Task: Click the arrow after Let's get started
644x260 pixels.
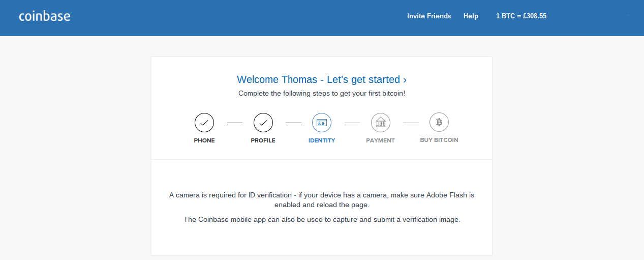Action: coord(405,80)
